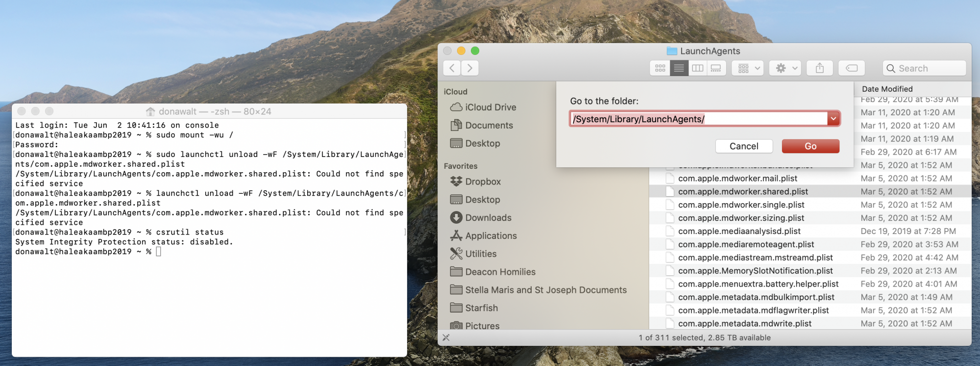980x366 pixels.
Task: Click the customize icon in Finder status bar
Action: click(446, 338)
